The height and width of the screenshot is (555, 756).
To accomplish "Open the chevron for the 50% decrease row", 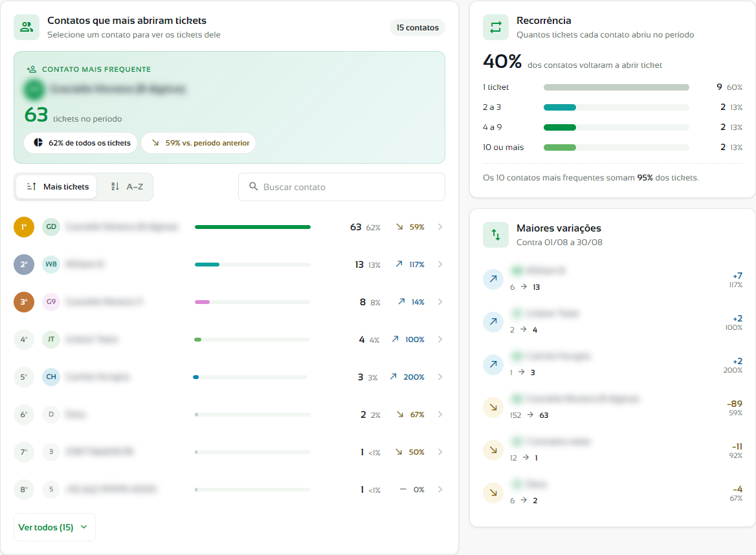I will [x=440, y=452].
